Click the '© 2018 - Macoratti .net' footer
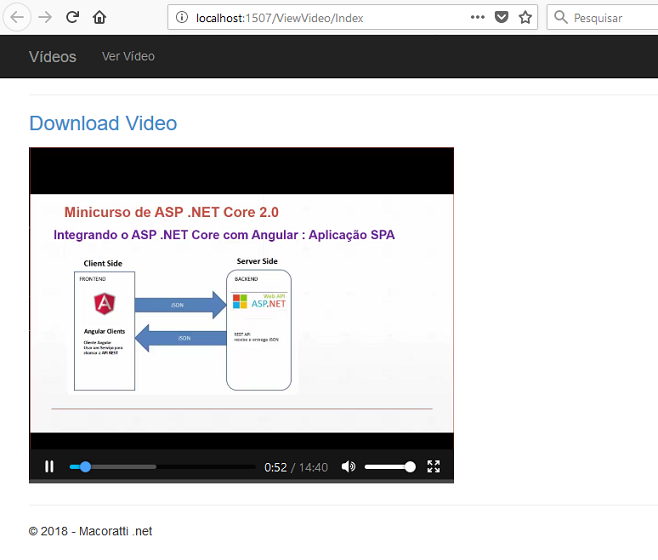 tap(90, 531)
